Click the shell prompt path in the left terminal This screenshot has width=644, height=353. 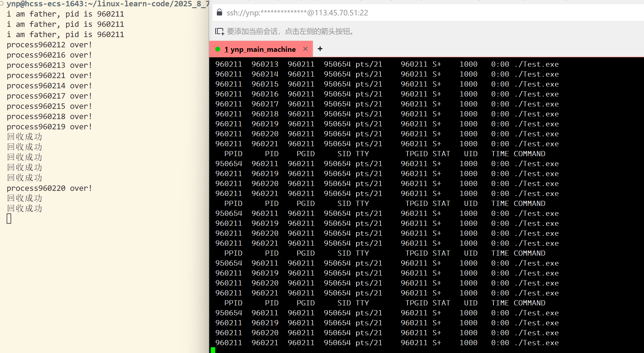[108, 4]
